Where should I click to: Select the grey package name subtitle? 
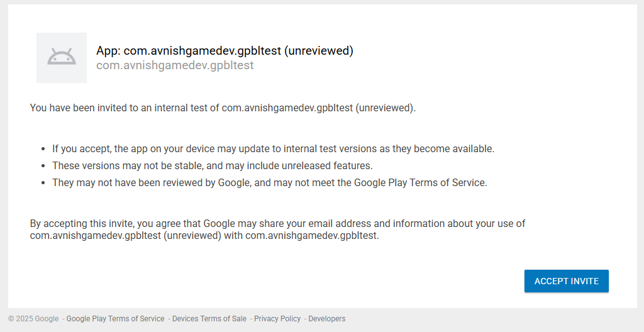[175, 65]
